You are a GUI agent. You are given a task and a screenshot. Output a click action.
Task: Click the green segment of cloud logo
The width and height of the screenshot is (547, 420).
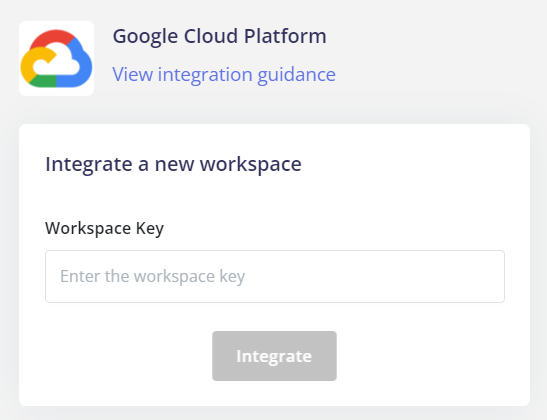point(44,82)
